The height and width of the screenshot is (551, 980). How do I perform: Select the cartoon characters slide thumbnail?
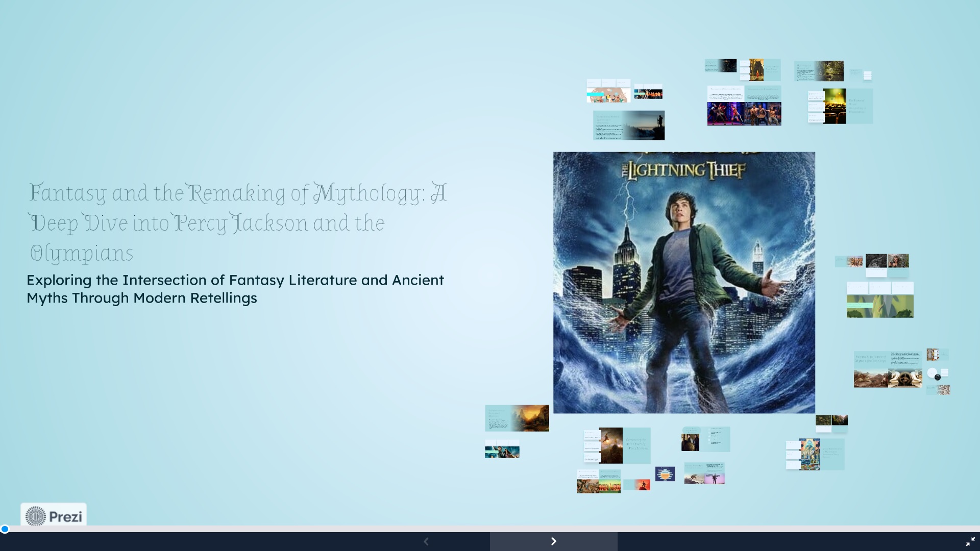pos(608,94)
